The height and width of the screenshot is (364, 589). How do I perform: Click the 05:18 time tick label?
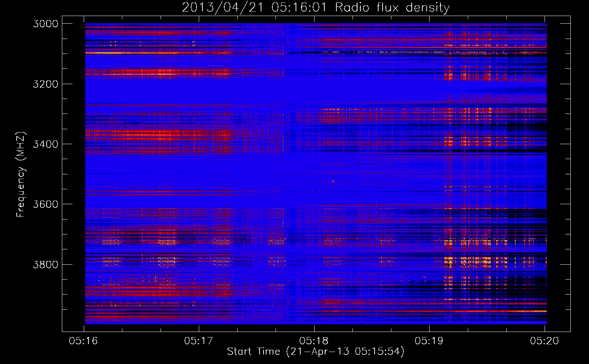[x=314, y=341]
